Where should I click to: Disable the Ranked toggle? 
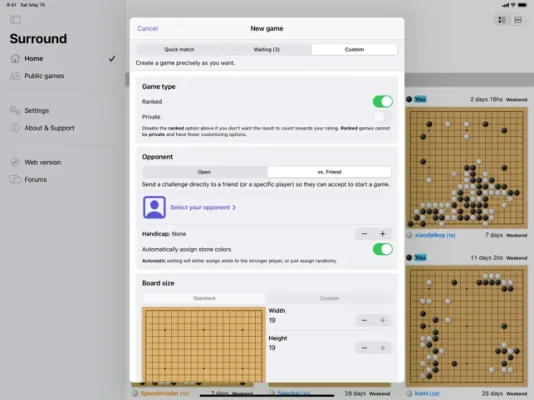coord(382,101)
